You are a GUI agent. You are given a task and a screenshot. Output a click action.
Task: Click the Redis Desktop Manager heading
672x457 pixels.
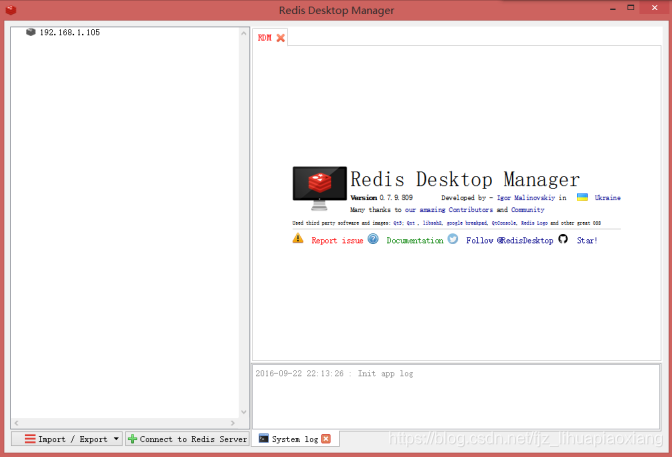(x=465, y=179)
